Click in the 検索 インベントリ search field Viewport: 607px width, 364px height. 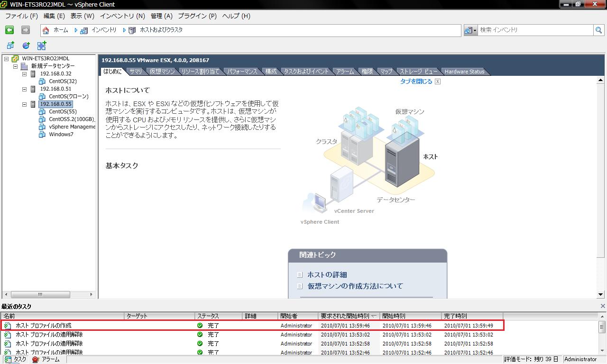pos(536,30)
